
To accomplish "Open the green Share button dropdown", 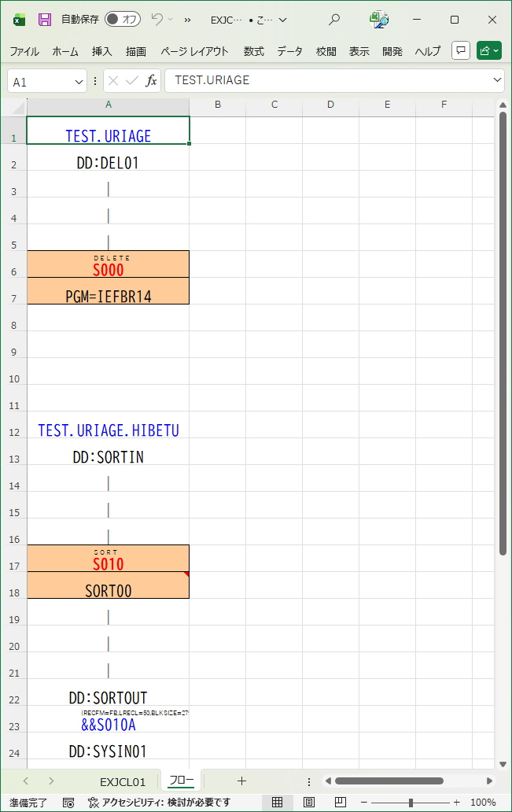I will 488,51.
